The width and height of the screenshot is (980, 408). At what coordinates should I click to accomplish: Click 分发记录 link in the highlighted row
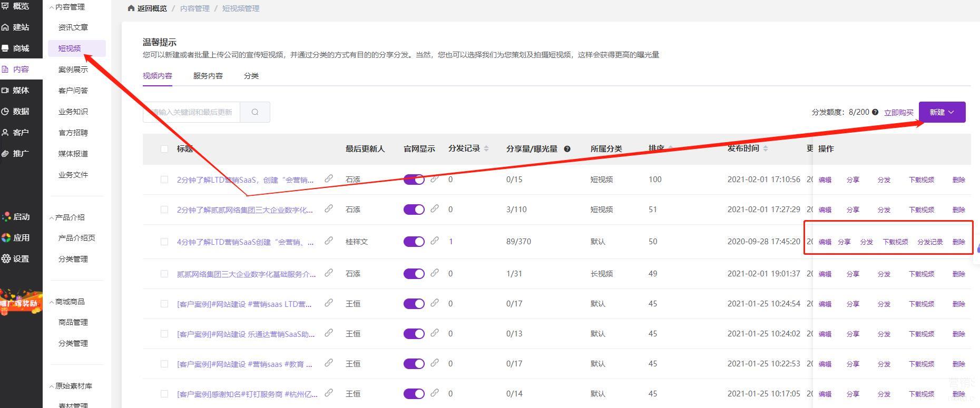pos(929,242)
